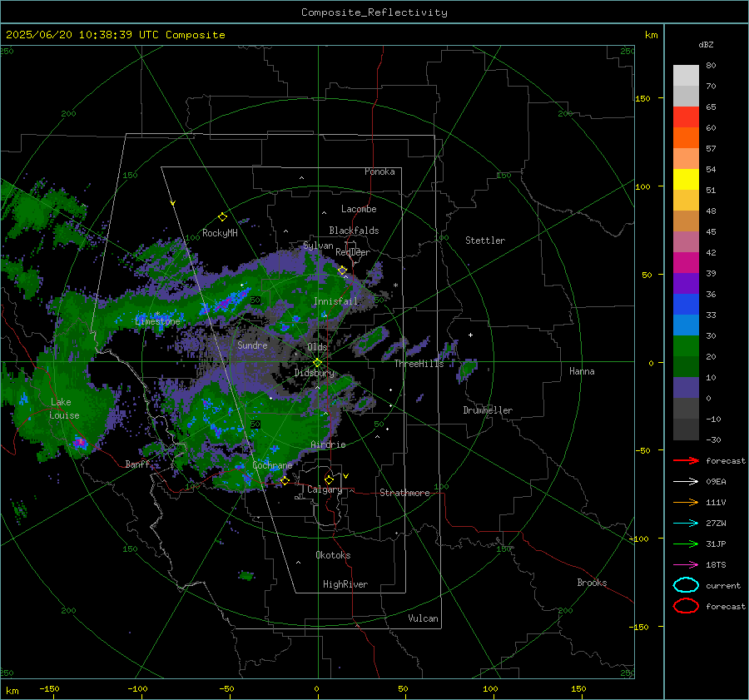This screenshot has width=749, height=700.
Task: Click the Stettler label
Action: pos(485,241)
